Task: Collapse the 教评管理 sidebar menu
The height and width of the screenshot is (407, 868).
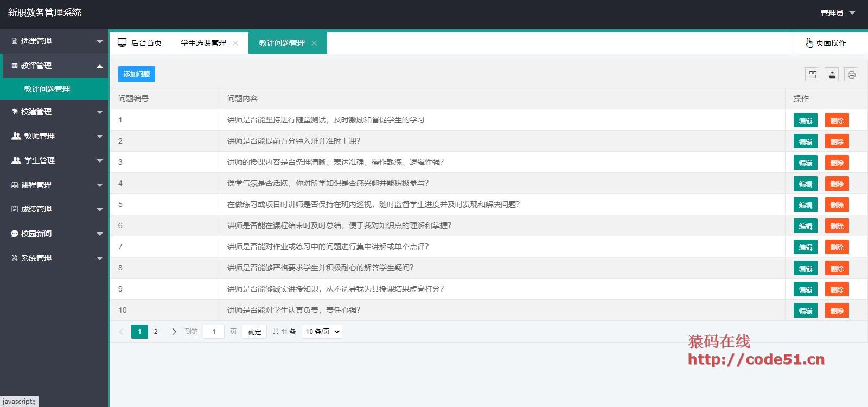Action: coord(54,66)
